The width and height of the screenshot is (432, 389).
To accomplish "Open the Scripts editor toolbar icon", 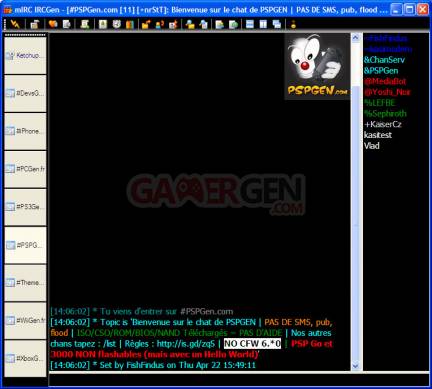I will coord(85,24).
